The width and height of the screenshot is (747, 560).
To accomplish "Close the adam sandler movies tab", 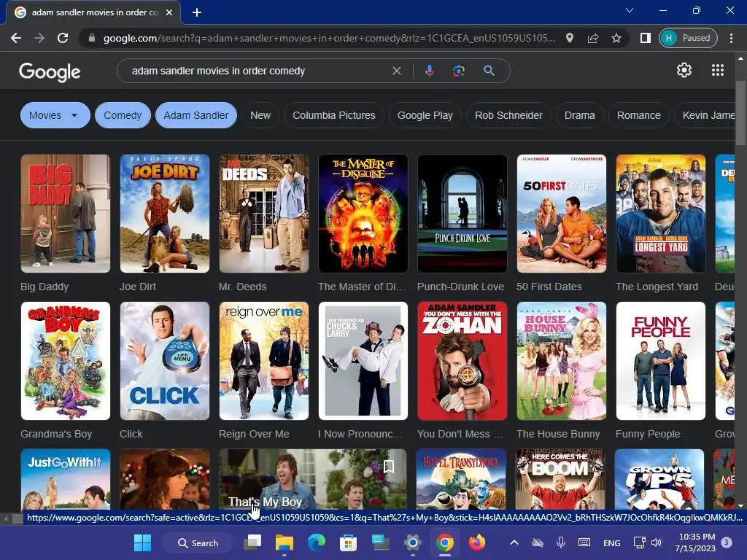I will pyautogui.click(x=169, y=12).
